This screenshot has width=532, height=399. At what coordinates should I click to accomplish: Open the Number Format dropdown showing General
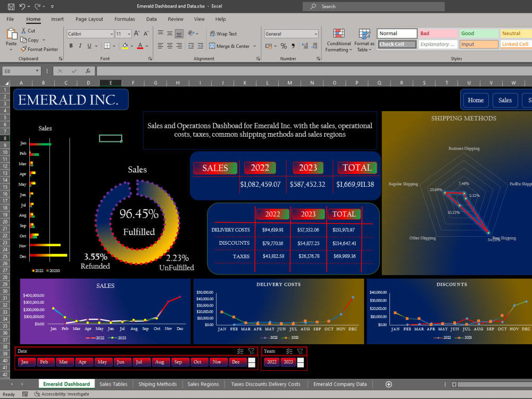click(315, 33)
